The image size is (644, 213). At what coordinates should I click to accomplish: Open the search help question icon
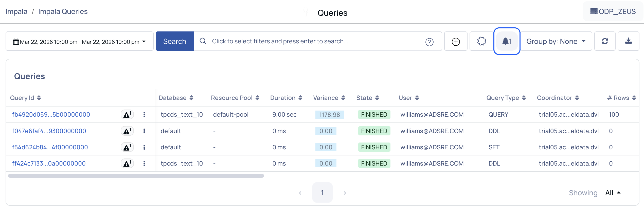(429, 42)
